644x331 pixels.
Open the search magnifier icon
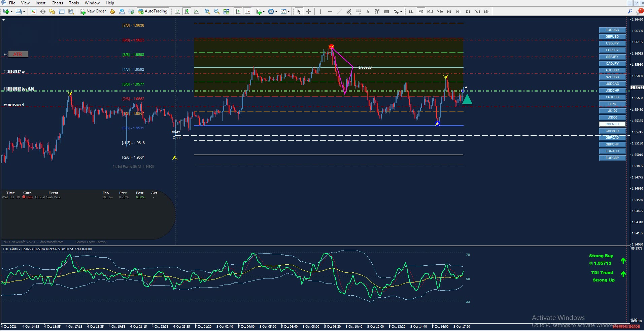point(630,11)
